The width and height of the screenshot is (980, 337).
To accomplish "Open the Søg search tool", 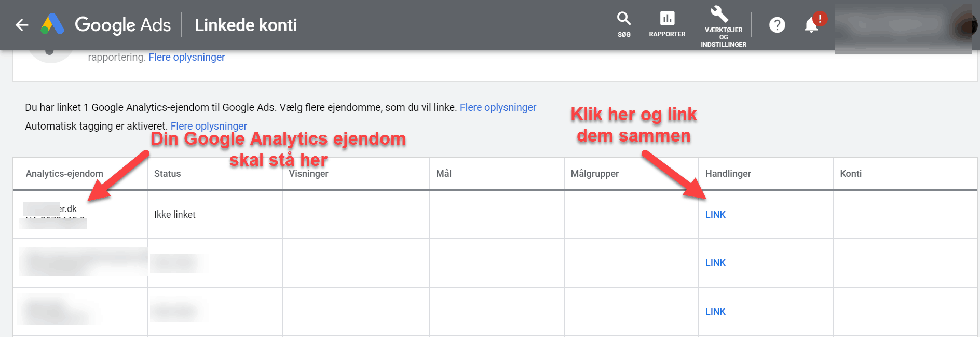I will click(x=624, y=24).
